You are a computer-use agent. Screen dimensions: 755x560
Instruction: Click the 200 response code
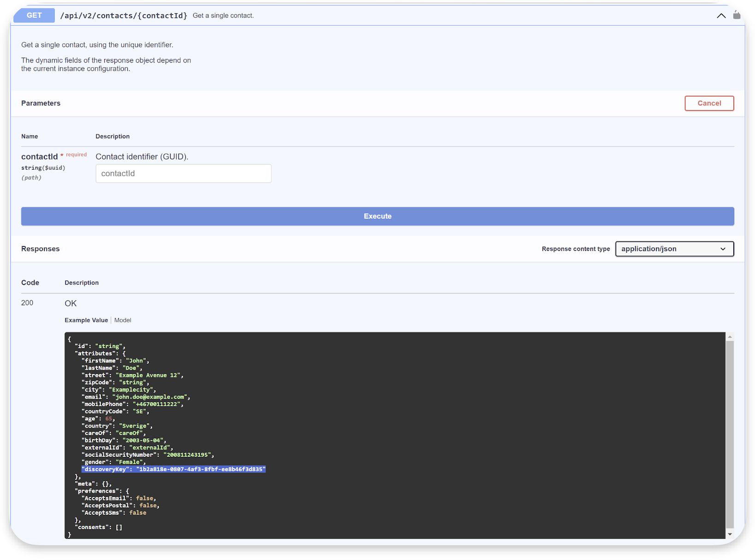(27, 303)
